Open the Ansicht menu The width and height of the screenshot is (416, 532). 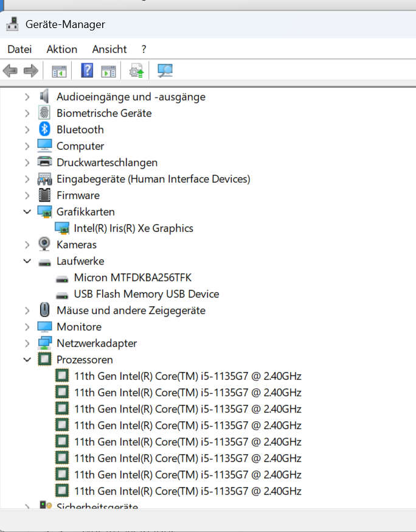pos(109,49)
